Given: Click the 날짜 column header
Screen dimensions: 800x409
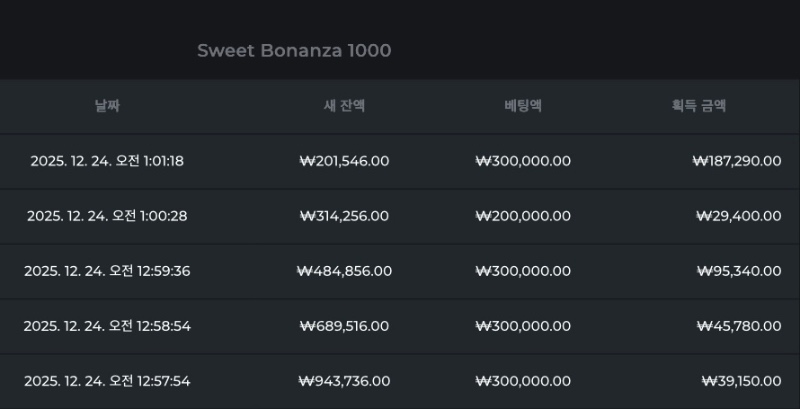Looking at the screenshot, I should click(x=107, y=106).
